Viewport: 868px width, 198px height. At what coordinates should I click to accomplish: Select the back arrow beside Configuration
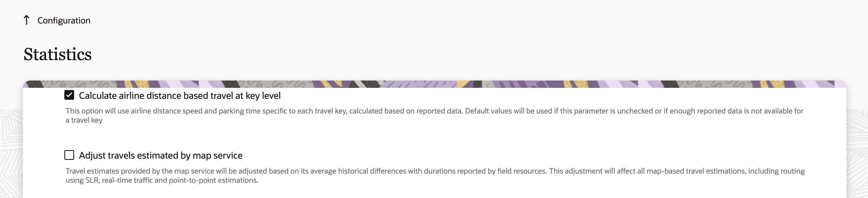27,20
